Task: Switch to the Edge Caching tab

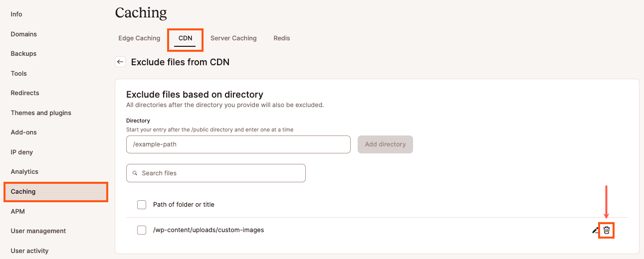Action: (x=139, y=38)
